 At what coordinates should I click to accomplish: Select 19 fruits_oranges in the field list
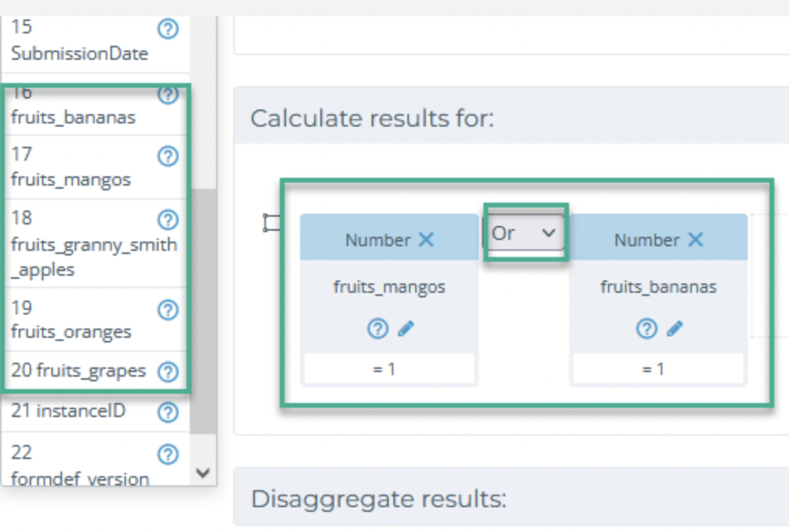click(96, 320)
